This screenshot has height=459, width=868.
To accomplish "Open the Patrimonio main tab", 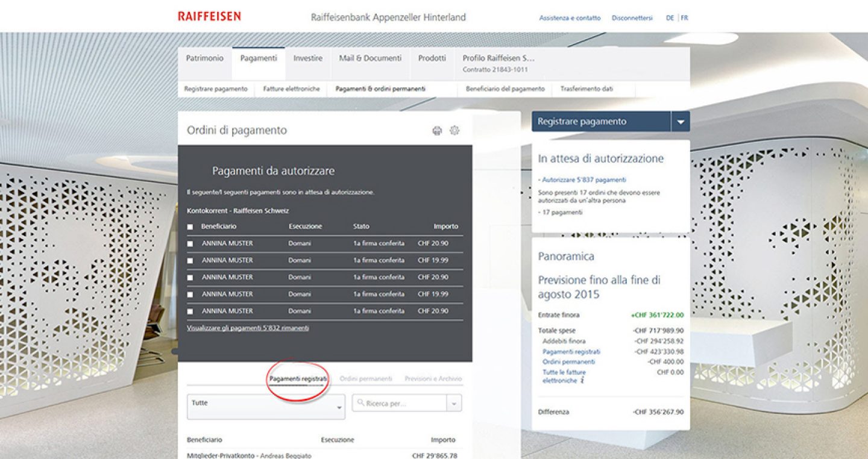I will point(204,58).
